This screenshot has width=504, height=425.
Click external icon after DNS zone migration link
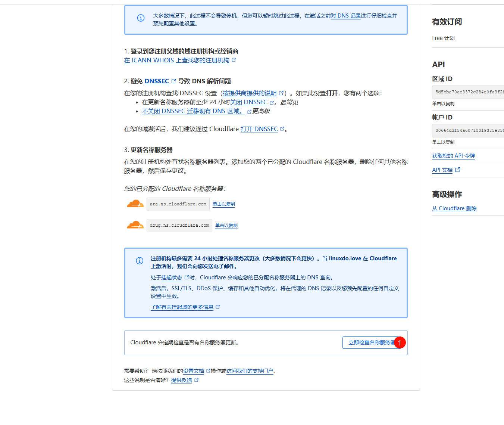pos(249,112)
